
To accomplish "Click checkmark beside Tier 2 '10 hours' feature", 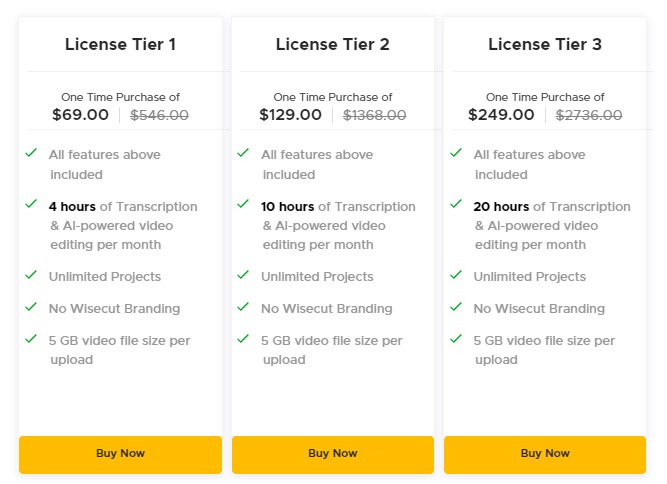I will pyautogui.click(x=243, y=204).
